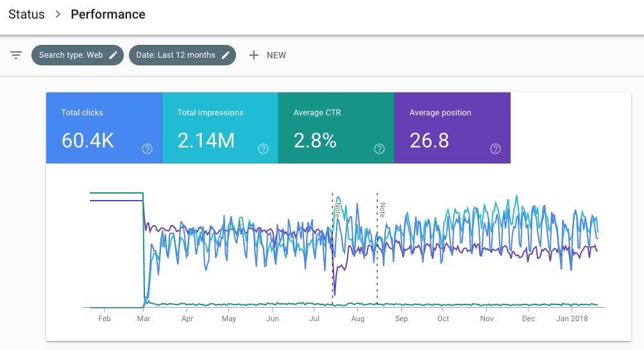Click the Dec axis label

(x=528, y=319)
